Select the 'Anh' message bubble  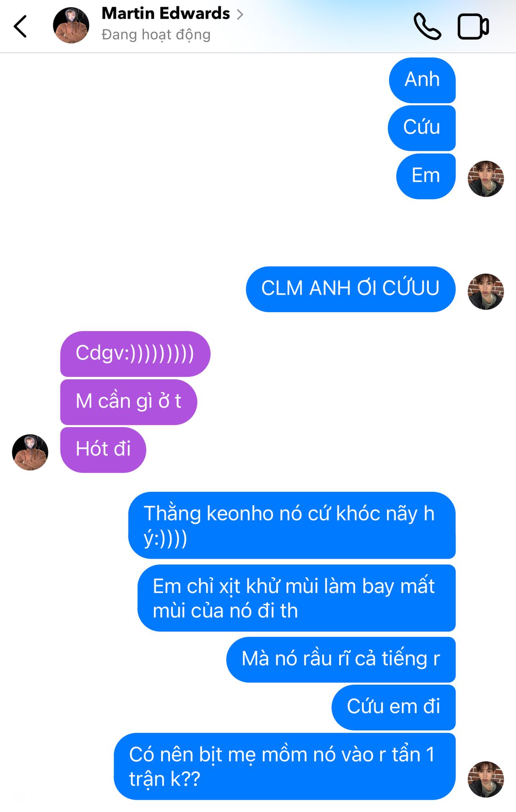(422, 80)
